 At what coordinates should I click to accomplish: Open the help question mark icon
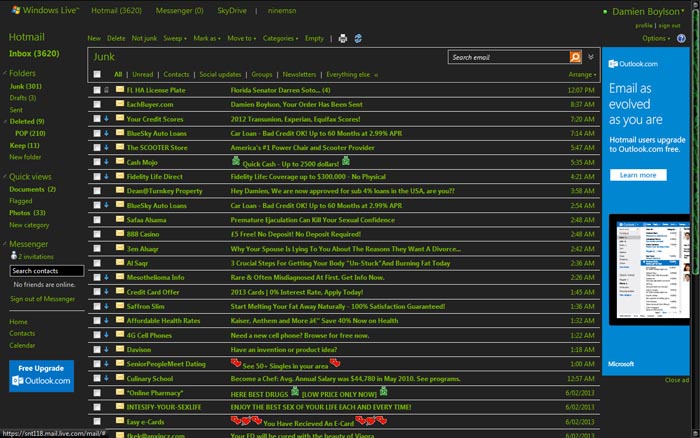[681, 38]
